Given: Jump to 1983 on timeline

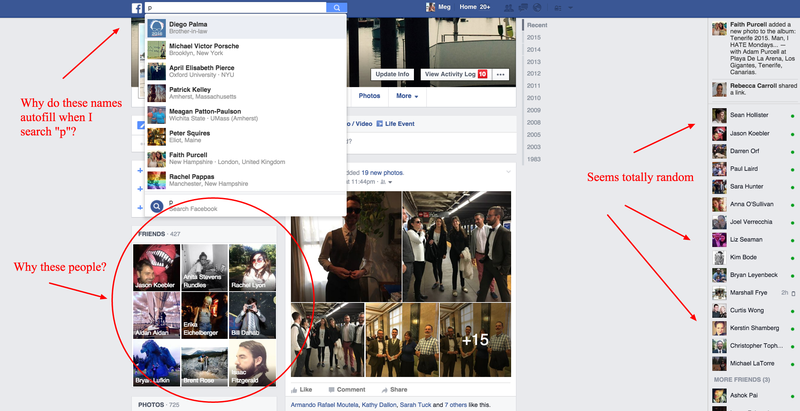Looking at the screenshot, I should [534, 159].
